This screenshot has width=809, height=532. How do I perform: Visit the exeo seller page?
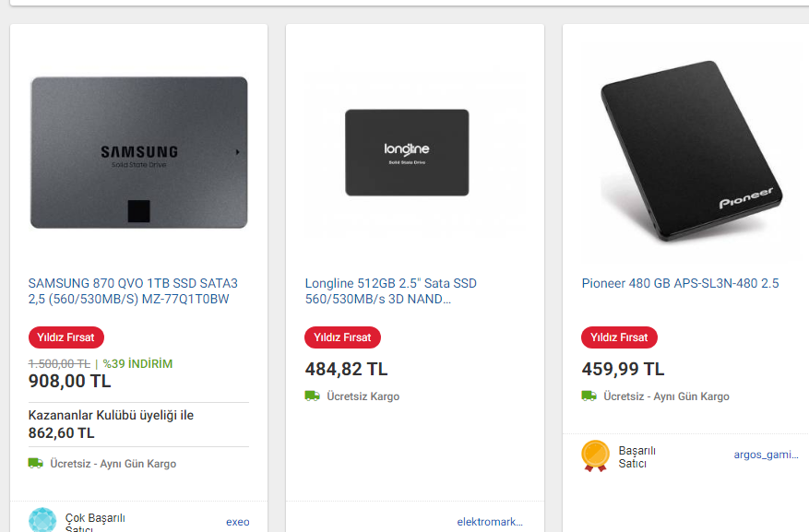click(x=238, y=522)
